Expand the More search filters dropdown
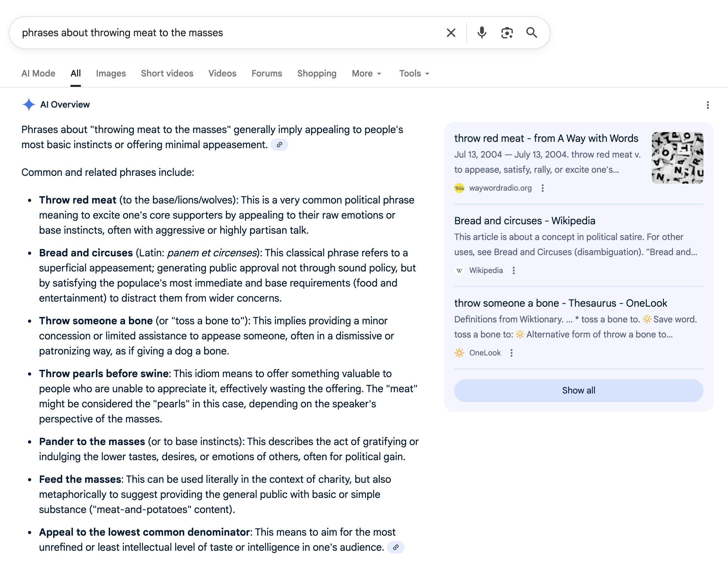 tap(366, 73)
